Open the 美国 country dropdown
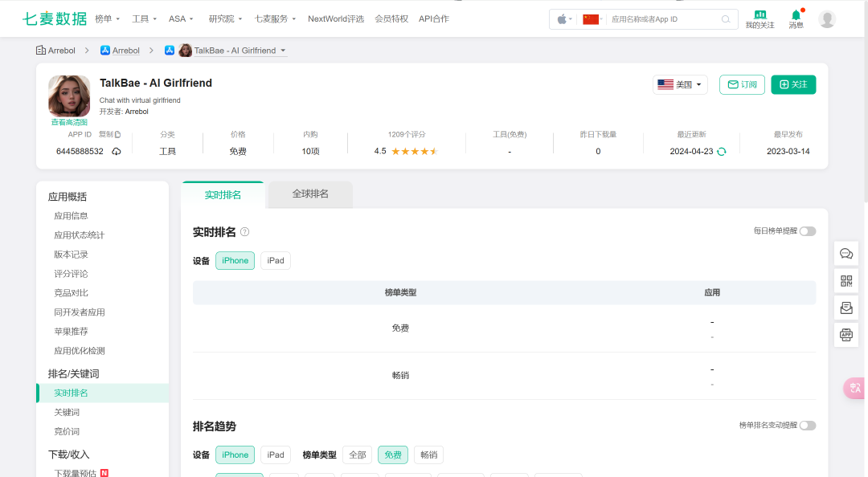868x477 pixels. pyautogui.click(x=681, y=84)
